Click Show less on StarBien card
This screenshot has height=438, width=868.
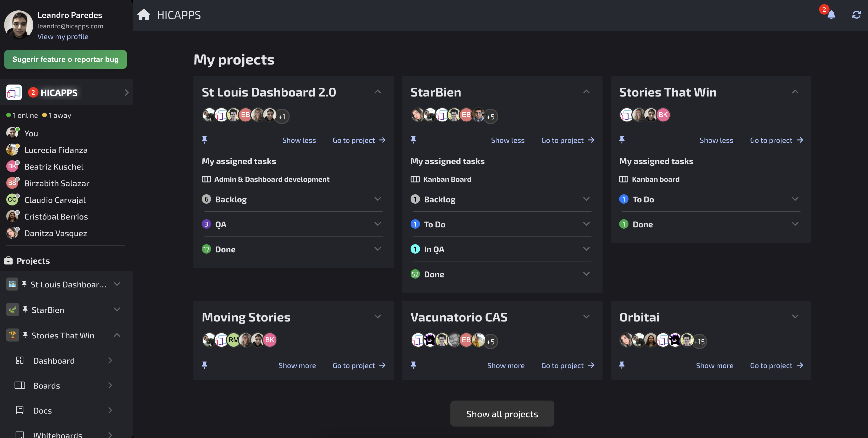[x=507, y=140]
